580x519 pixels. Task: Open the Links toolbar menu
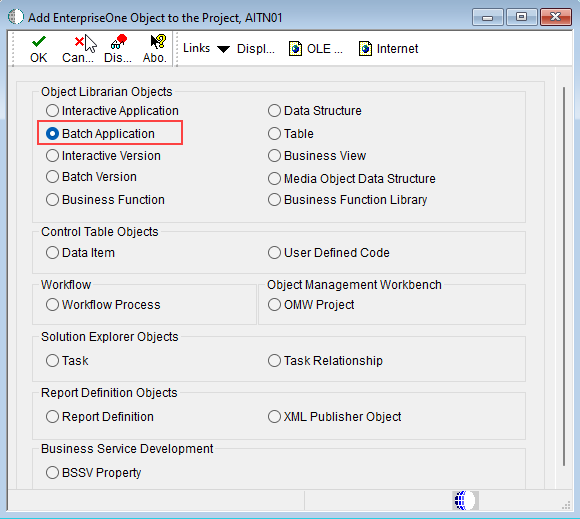pos(196,48)
